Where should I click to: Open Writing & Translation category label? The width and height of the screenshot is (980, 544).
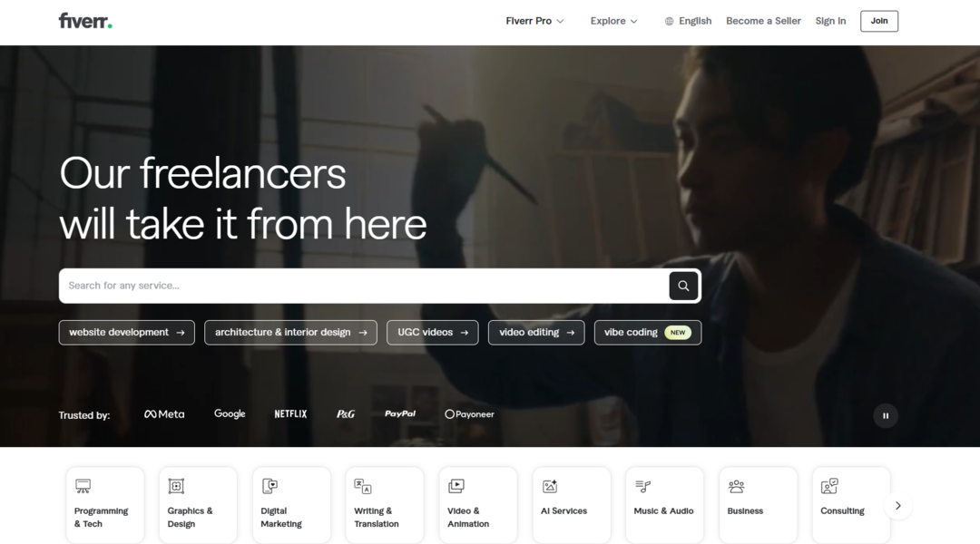[x=377, y=517]
